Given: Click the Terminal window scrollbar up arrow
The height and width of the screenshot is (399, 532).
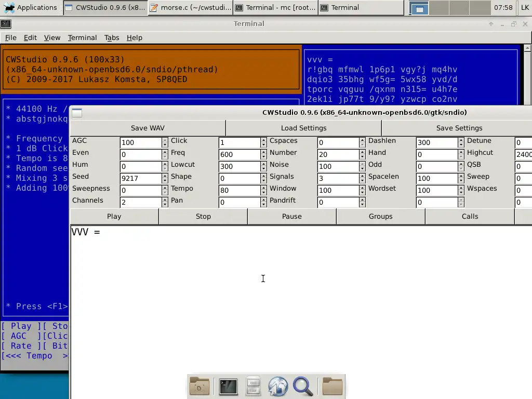Looking at the screenshot, I should coord(527,48).
